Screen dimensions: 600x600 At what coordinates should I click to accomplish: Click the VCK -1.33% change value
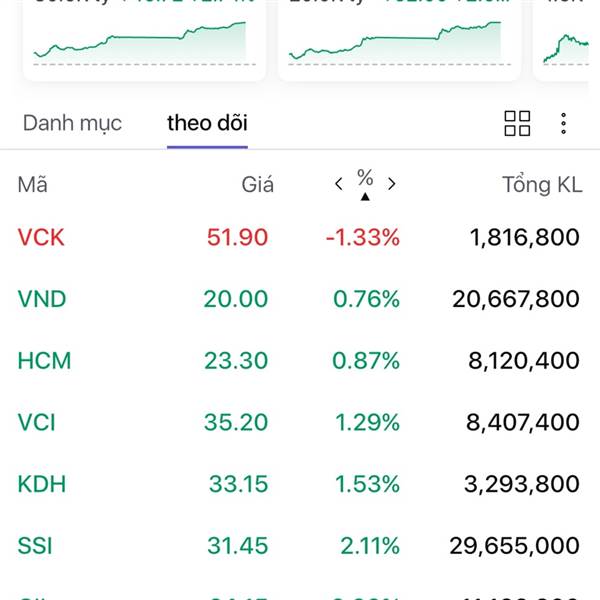tap(362, 237)
